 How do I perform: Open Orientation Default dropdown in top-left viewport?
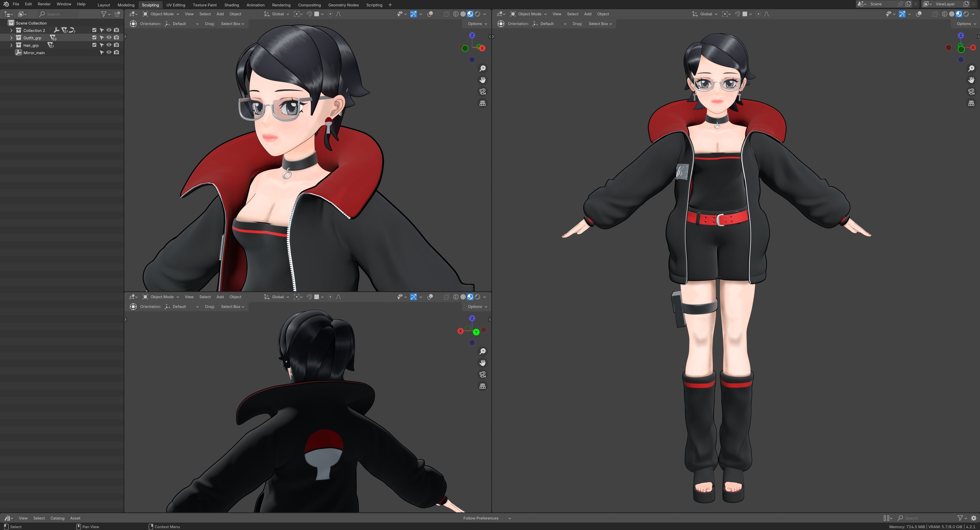pos(182,24)
